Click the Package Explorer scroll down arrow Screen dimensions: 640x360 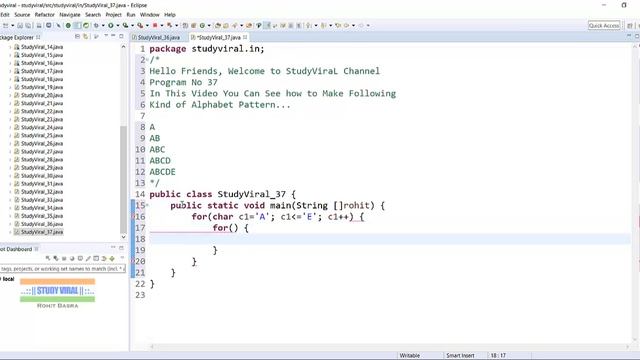[x=123, y=237]
